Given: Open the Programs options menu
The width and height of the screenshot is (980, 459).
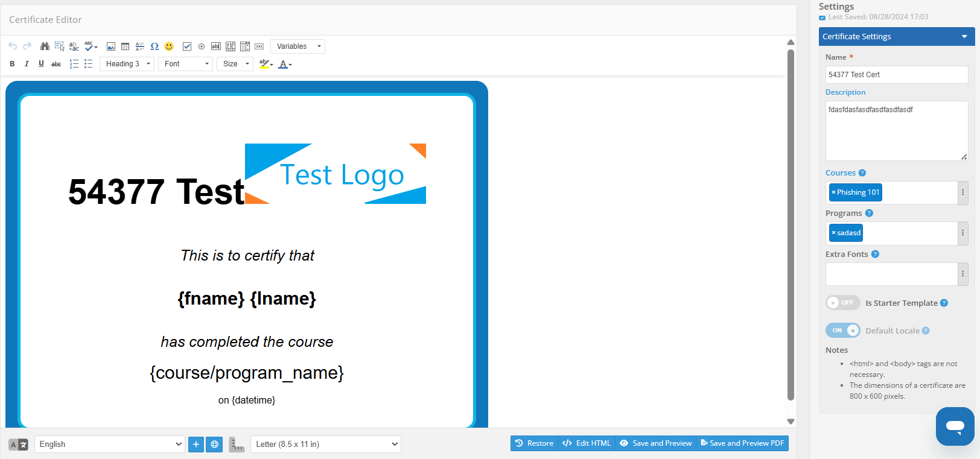Looking at the screenshot, I should click(962, 233).
